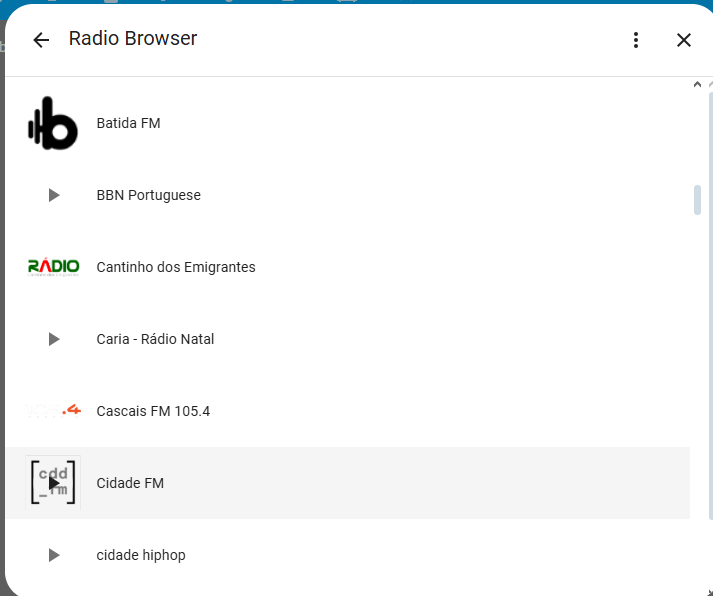Image resolution: width=713 pixels, height=596 pixels.
Task: Click the Cantinho dos Emigrantes radio logo
Action: tap(53, 267)
